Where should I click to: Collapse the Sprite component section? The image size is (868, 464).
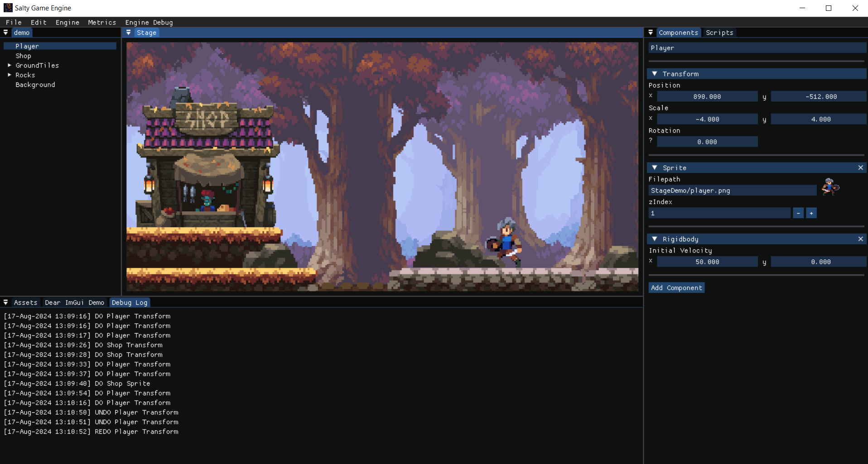point(655,168)
